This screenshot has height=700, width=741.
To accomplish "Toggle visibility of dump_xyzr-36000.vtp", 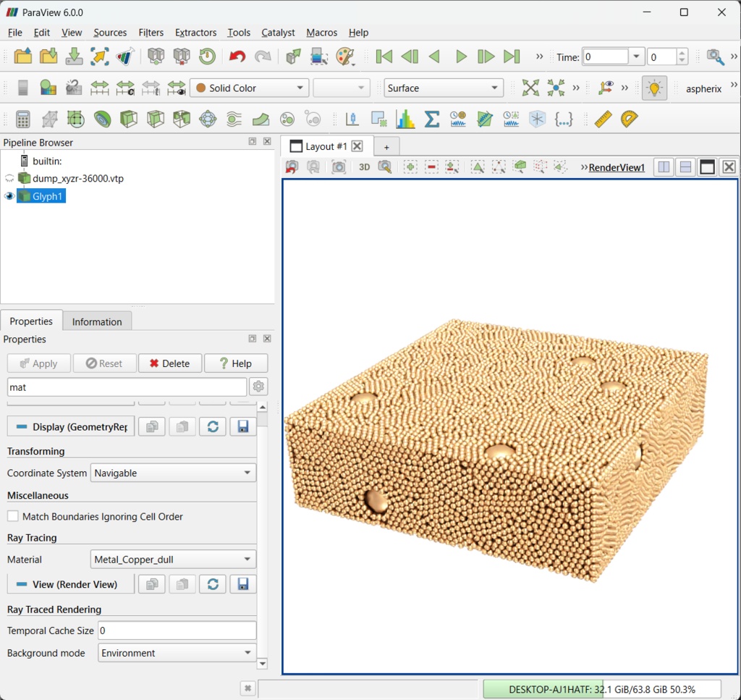I will coord(8,178).
